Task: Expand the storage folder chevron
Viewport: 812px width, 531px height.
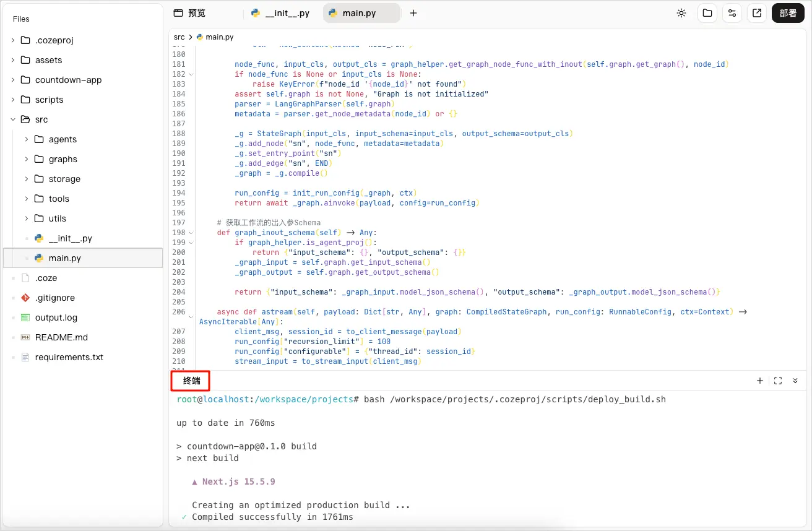Action: (x=27, y=179)
